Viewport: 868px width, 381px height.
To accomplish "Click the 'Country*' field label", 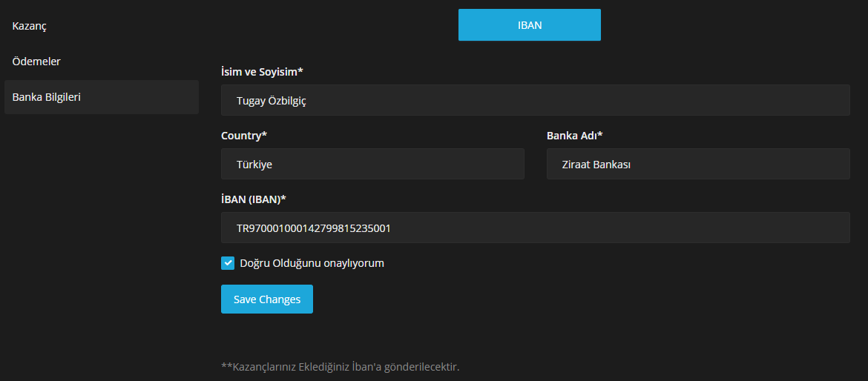I will pos(244,136).
